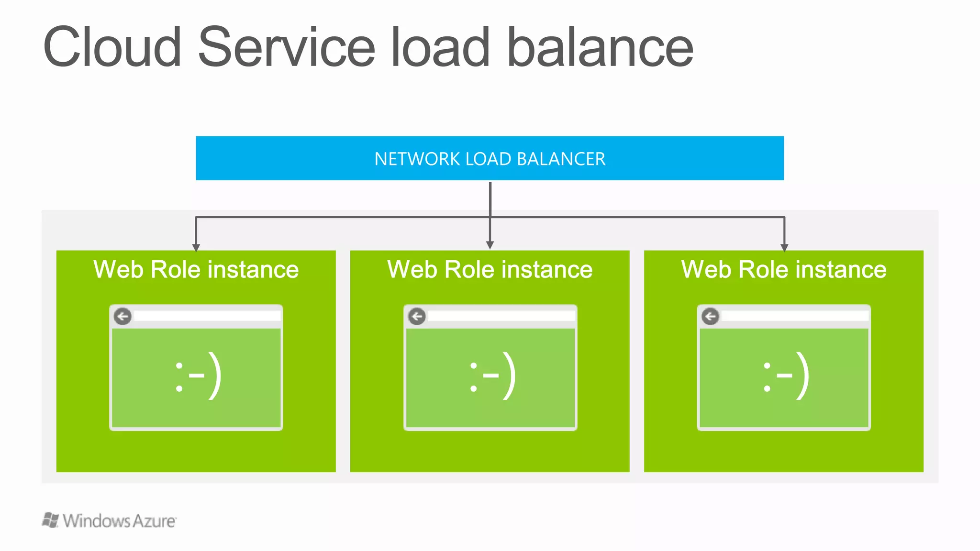Click the Network Load Balancer box
Image resolution: width=980 pixels, height=551 pixels.
490,158
